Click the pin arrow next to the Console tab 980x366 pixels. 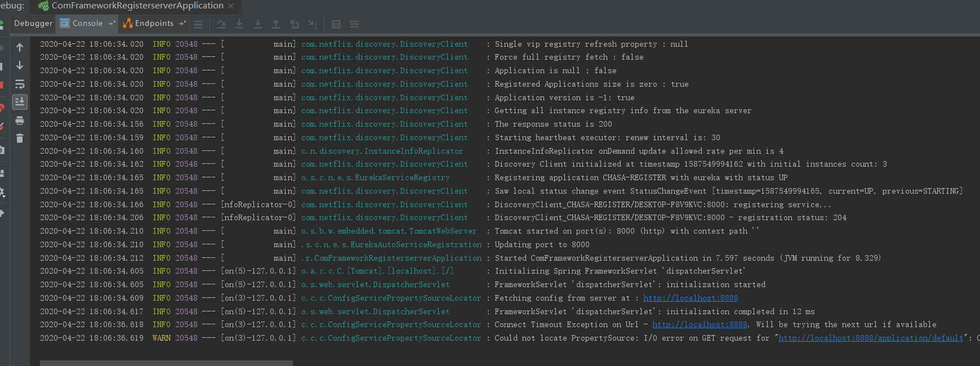(112, 24)
